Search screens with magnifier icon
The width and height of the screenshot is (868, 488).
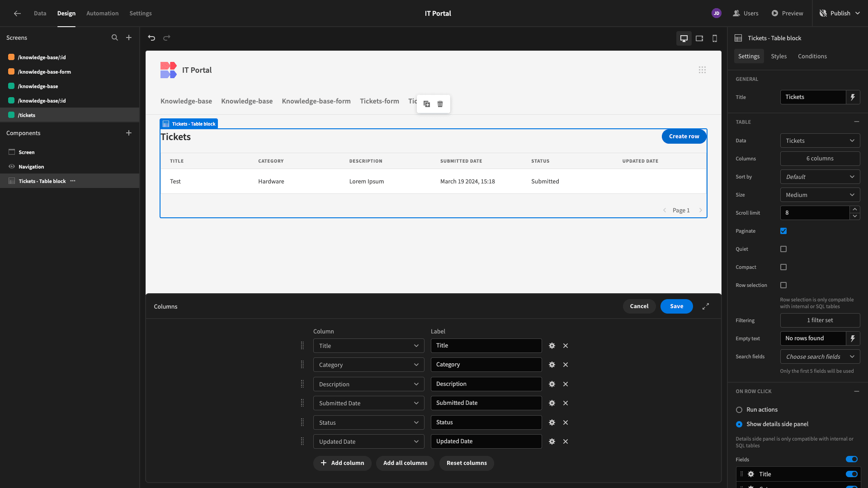point(115,38)
